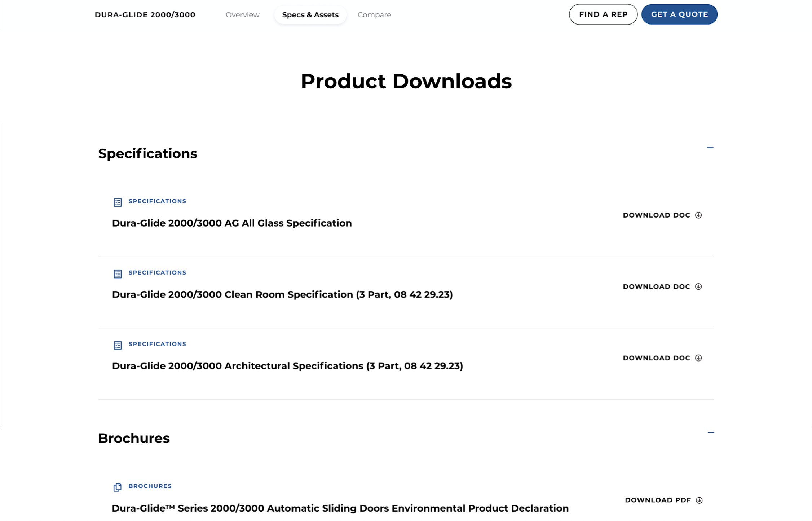Switch to the Overview tab
Viewport: 812px width, 521px height.
(x=242, y=15)
